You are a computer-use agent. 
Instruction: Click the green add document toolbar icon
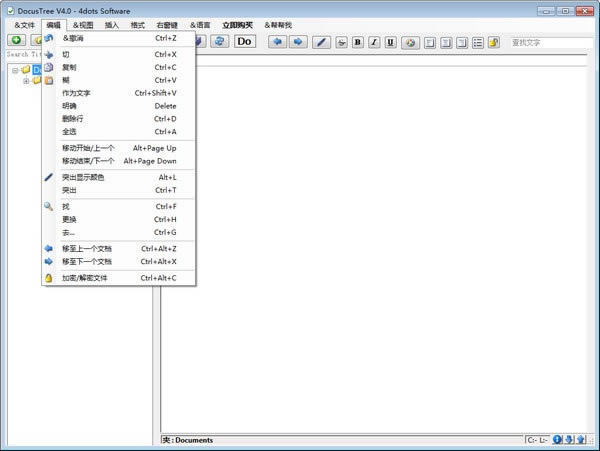16,41
